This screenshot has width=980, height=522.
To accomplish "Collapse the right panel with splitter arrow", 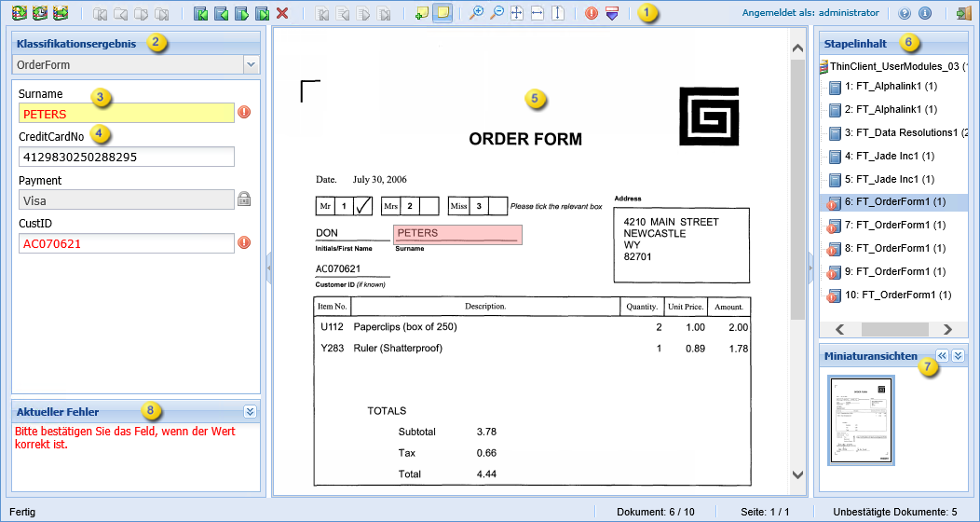I will [810, 268].
